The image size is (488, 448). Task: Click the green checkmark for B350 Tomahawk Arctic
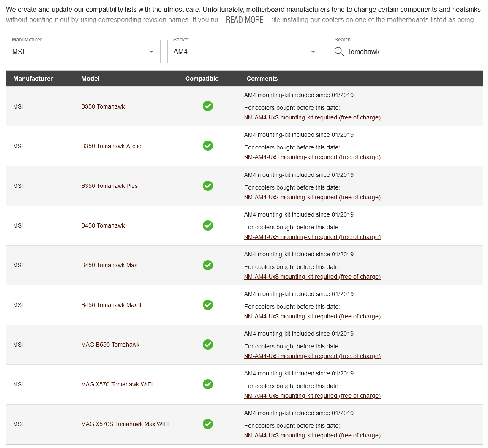208,146
